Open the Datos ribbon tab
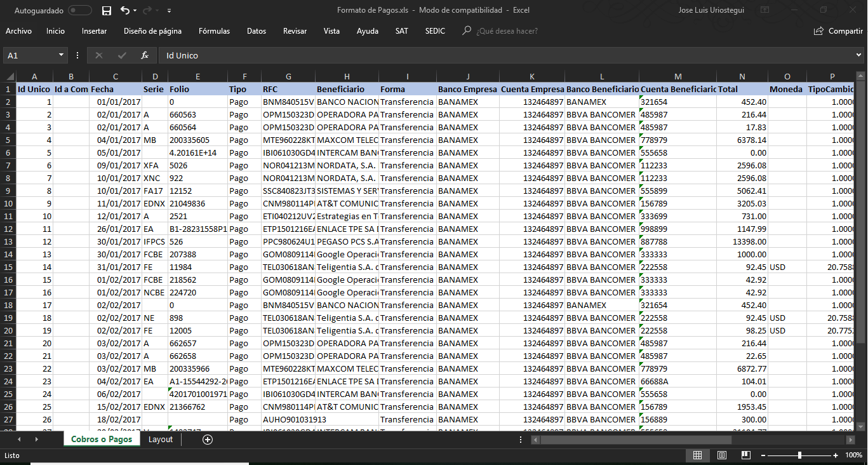The height and width of the screenshot is (465, 868). point(257,31)
